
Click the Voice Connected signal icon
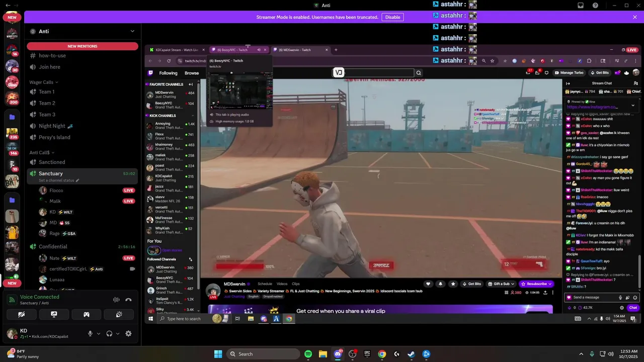(12, 300)
